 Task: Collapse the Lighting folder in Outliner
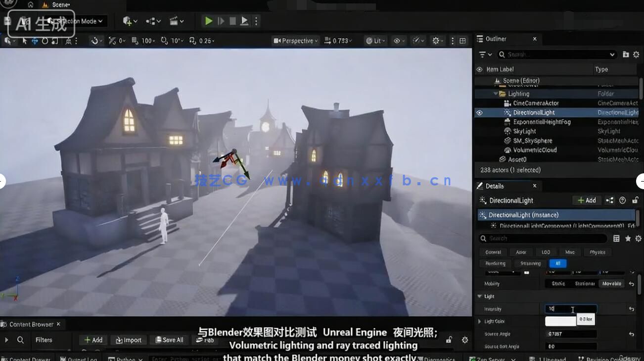496,94
